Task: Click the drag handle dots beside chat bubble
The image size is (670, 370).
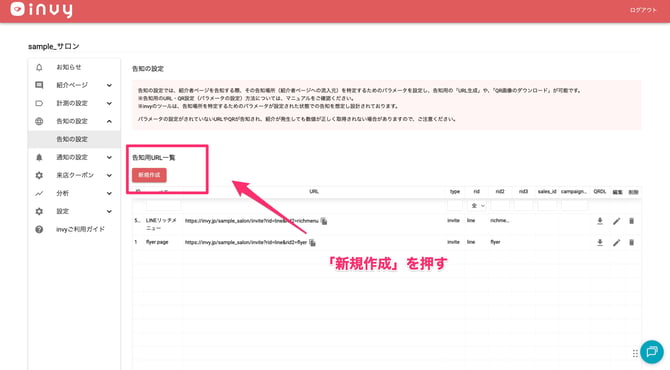Action: (635, 353)
